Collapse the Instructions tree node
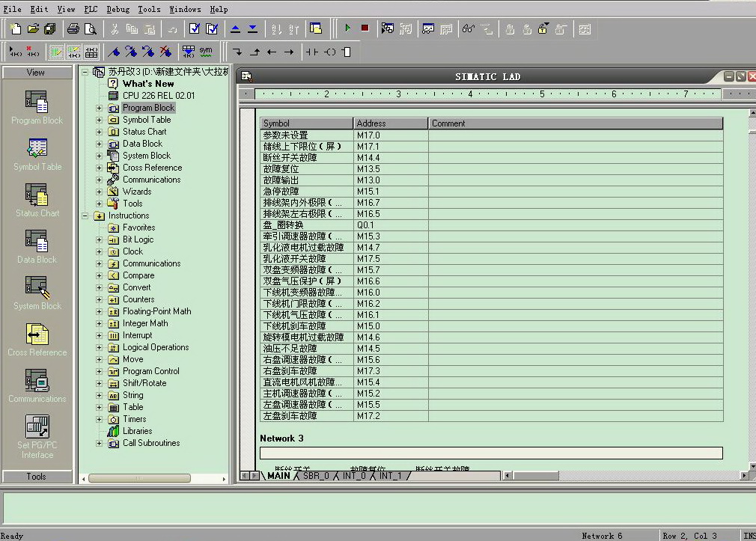Viewport: 756px width, 541px height. coord(85,216)
